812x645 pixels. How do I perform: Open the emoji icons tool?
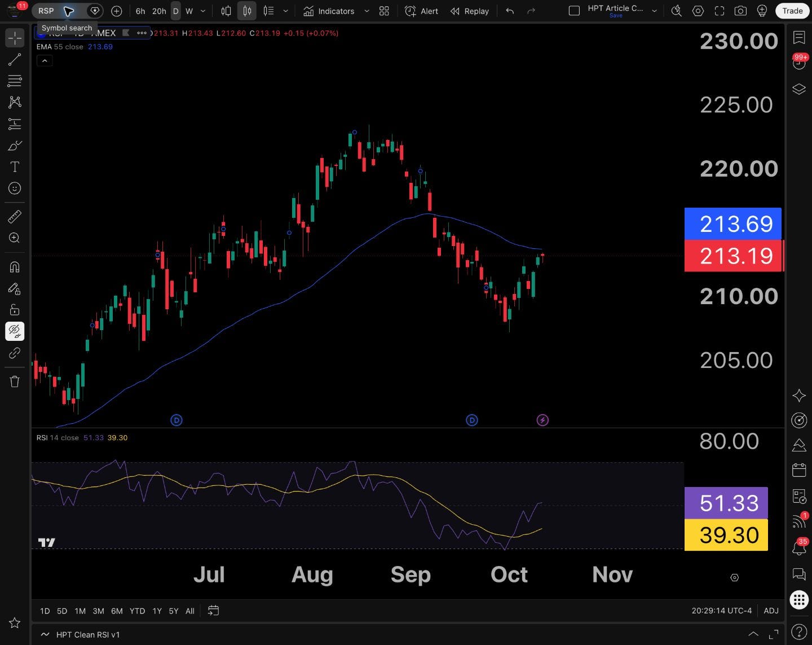tap(15, 188)
